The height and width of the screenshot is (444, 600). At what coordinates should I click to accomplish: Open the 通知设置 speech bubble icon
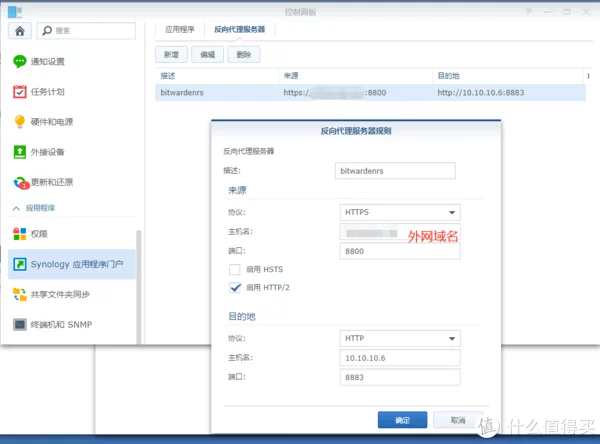(20, 61)
